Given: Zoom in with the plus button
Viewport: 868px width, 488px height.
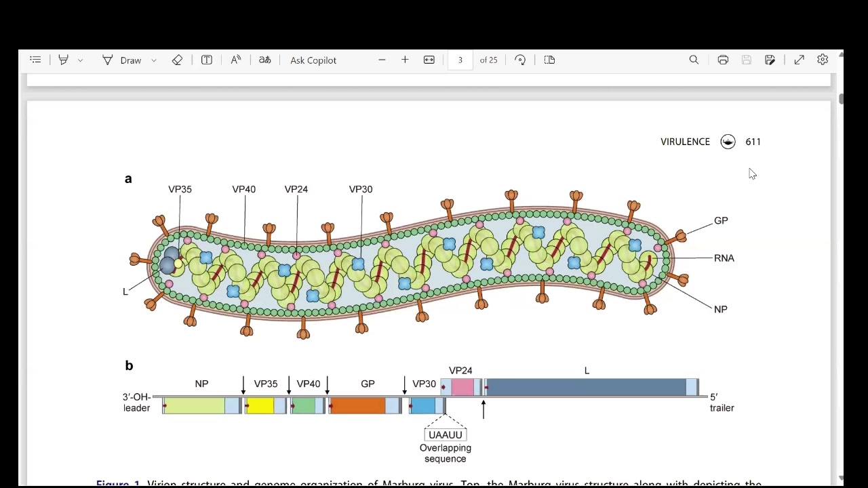Looking at the screenshot, I should point(405,60).
